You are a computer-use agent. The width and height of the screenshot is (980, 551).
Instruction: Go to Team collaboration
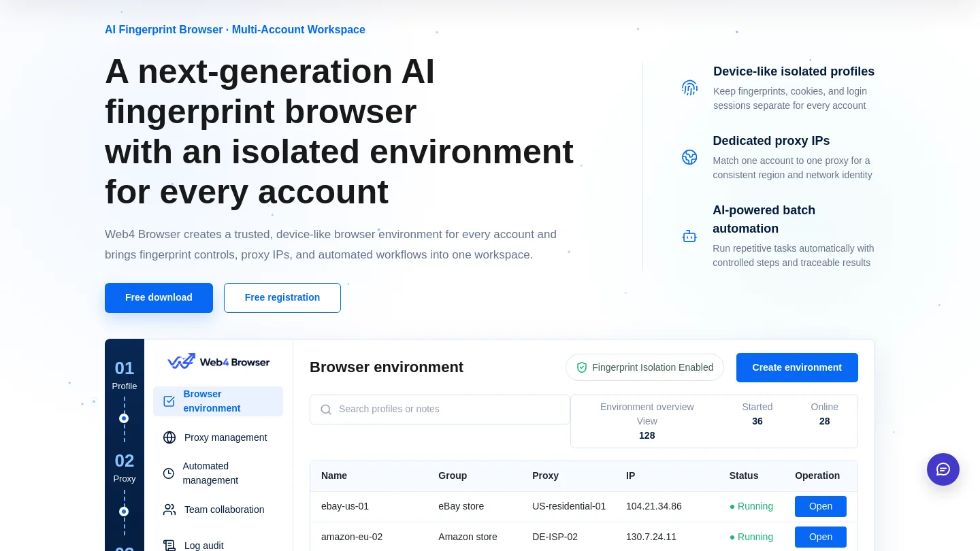pos(218,510)
